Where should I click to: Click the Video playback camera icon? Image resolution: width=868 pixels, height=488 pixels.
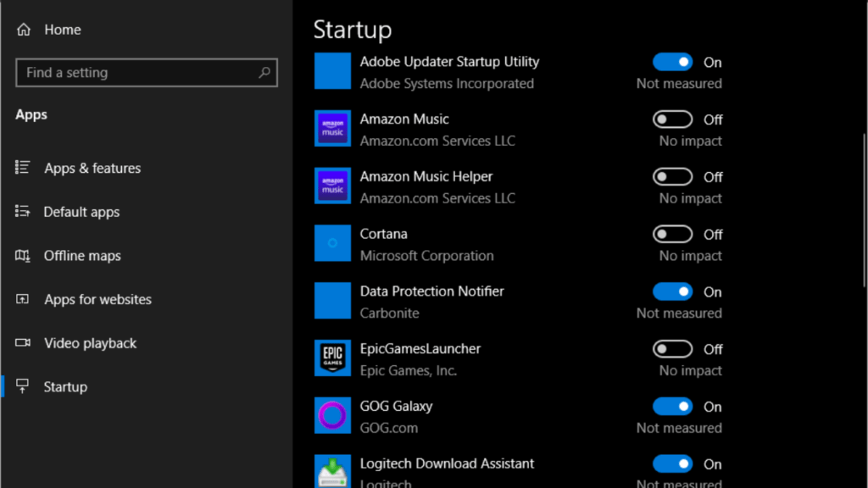pos(22,342)
